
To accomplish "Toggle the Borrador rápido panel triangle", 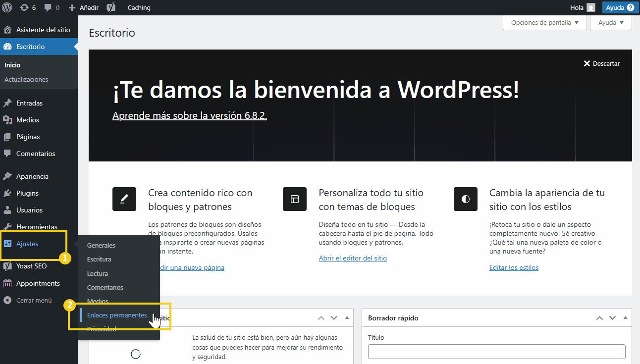I will click(625, 317).
